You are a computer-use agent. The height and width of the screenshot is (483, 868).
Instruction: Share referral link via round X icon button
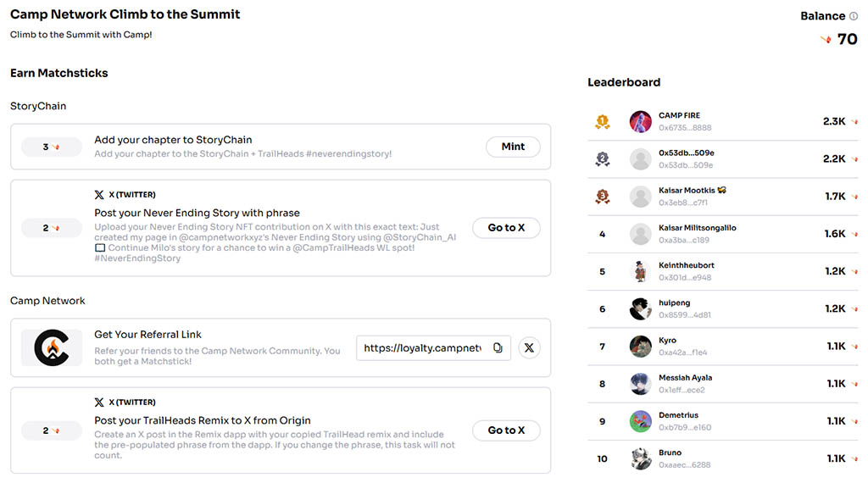529,347
